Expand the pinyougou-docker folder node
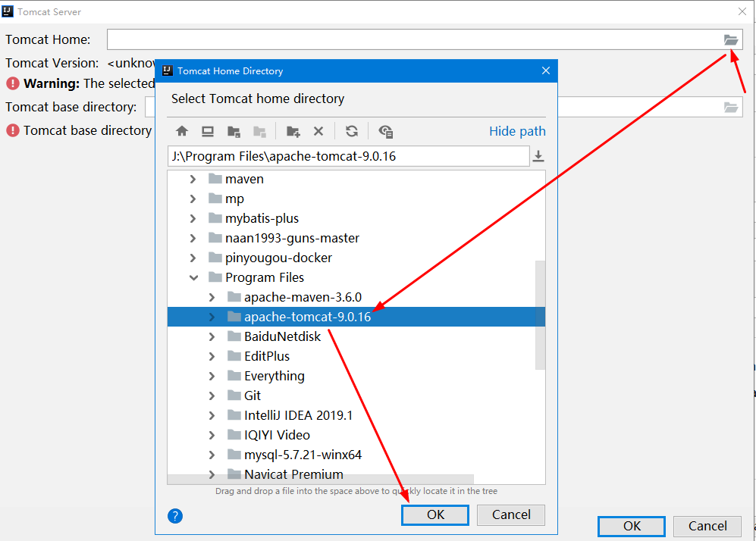 click(193, 258)
